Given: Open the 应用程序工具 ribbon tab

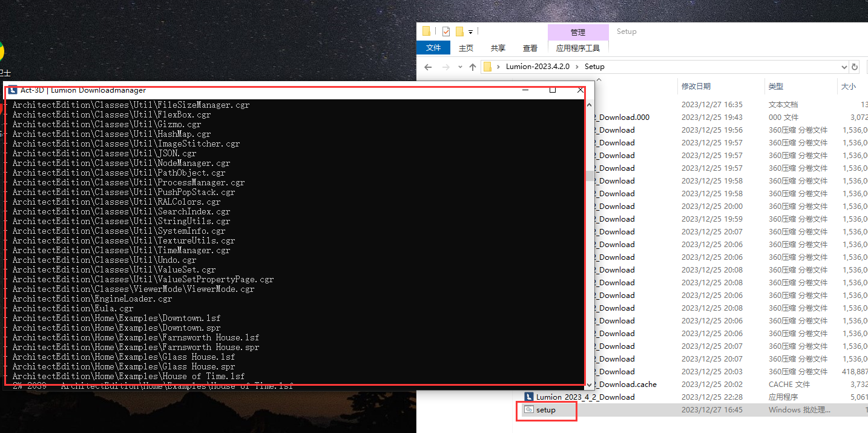Looking at the screenshot, I should [577, 48].
